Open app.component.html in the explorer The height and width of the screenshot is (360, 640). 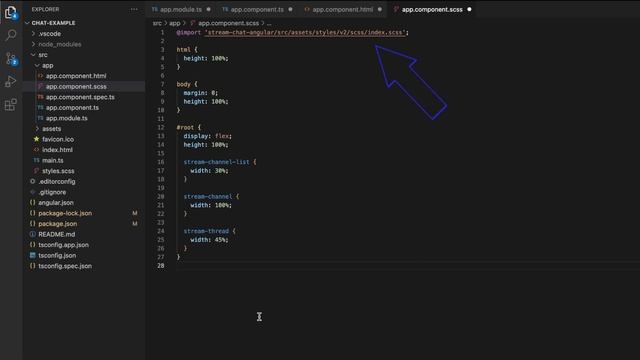click(76, 76)
